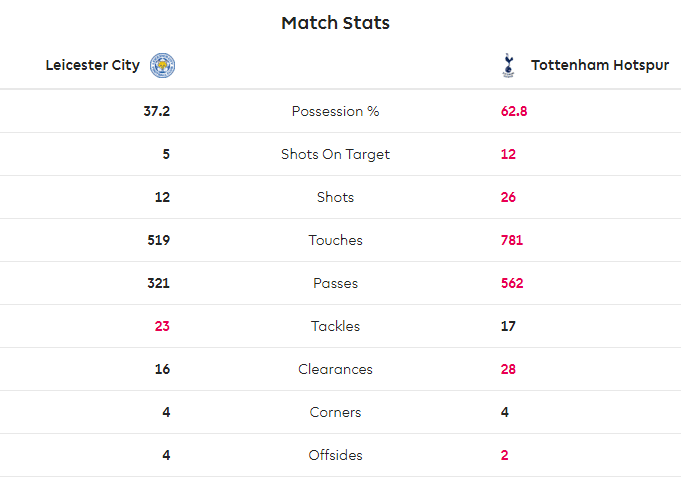Click the Corners row label
The width and height of the screenshot is (681, 478).
click(x=335, y=412)
